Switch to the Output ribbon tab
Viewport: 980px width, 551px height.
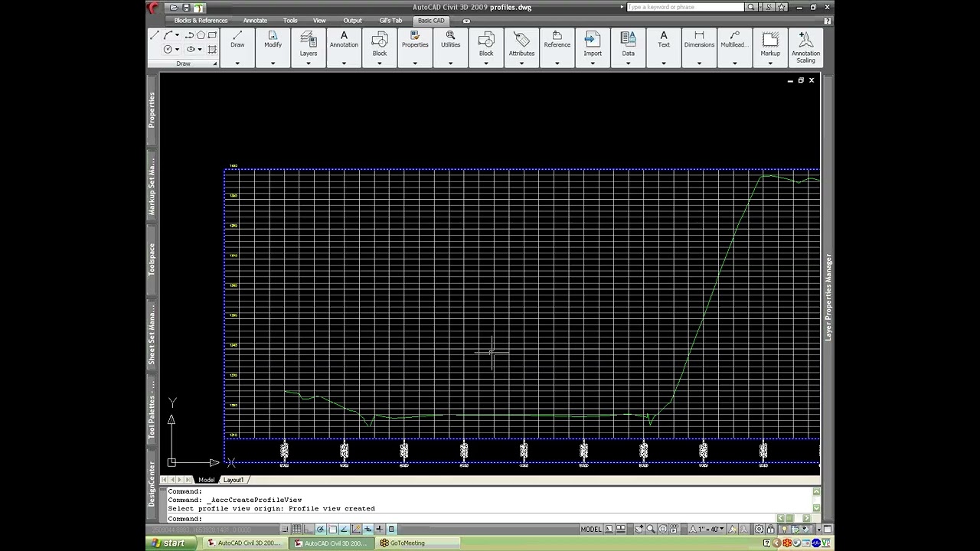click(x=352, y=21)
